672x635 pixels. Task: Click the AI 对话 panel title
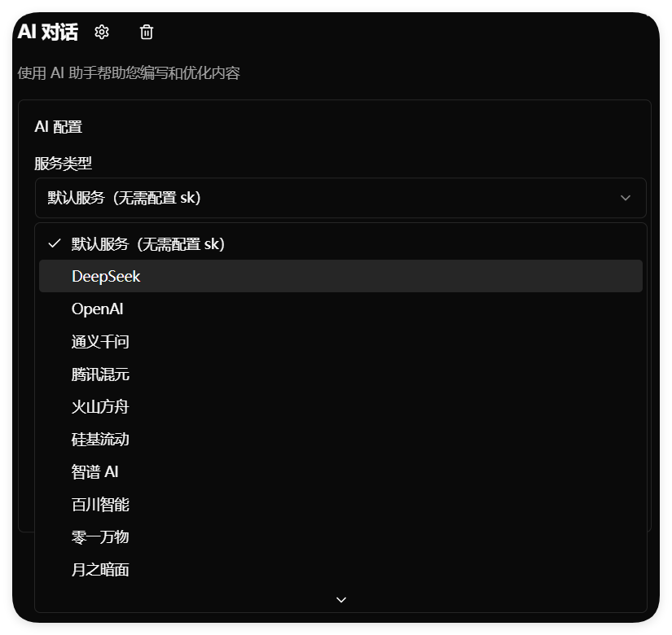(48, 32)
